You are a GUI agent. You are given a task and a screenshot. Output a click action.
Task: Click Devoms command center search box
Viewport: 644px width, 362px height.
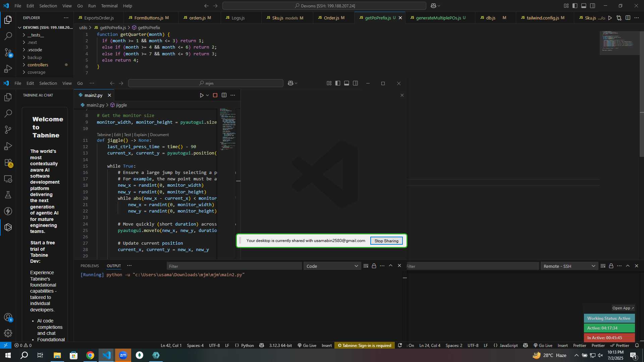[324, 6]
